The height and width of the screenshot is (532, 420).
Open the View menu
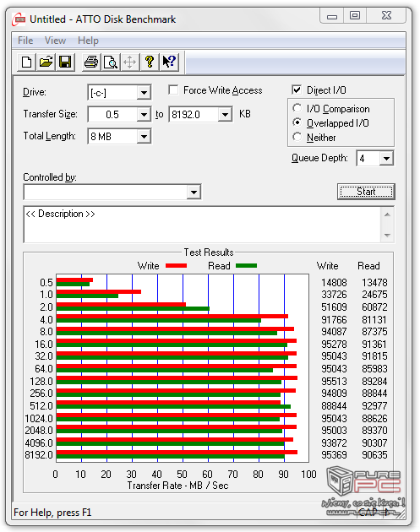55,41
